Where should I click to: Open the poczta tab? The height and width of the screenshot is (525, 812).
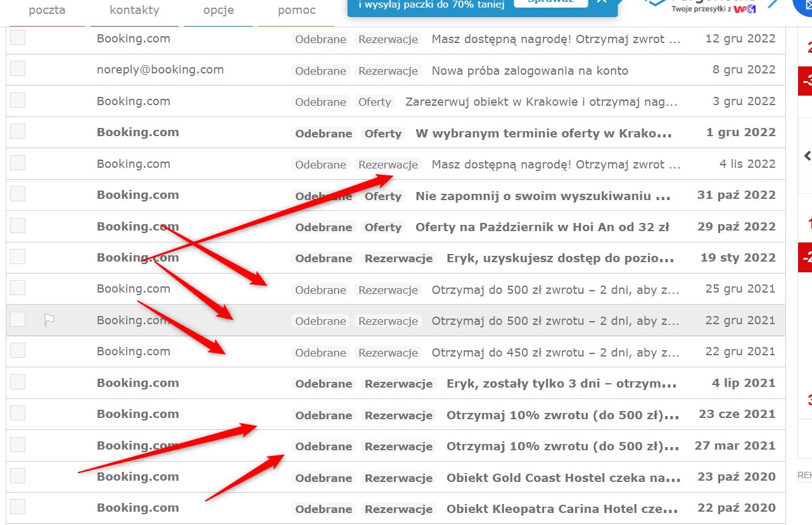coord(47,10)
